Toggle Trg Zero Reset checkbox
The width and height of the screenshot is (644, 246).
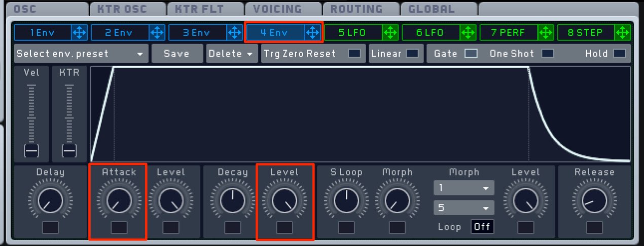pos(354,53)
